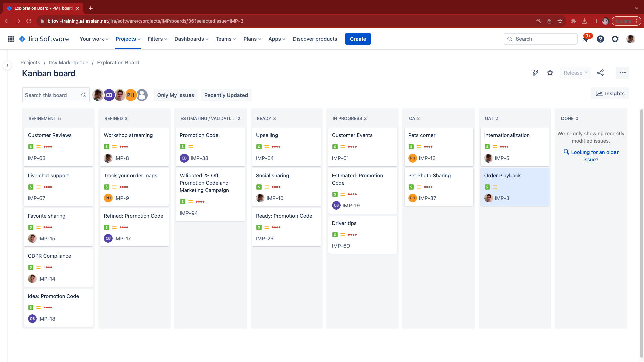The width and height of the screenshot is (644, 362).
Task: Open the Promotion Code card IMP-38
Action: click(210, 147)
